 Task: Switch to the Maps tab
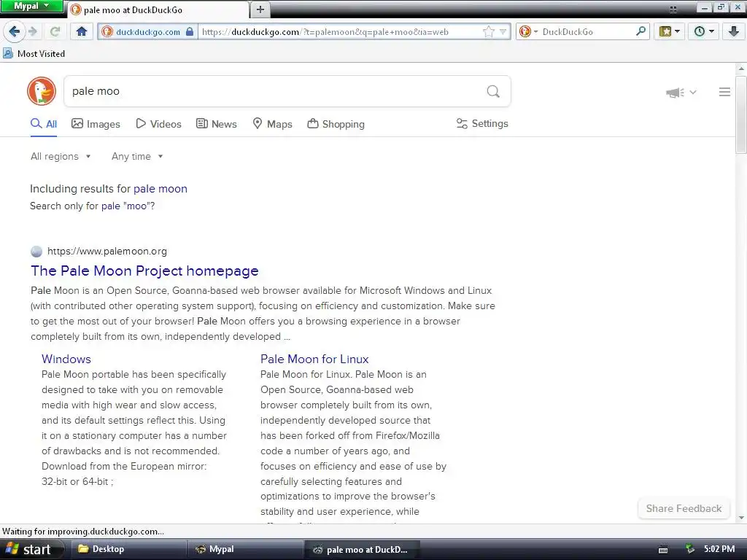tap(272, 124)
